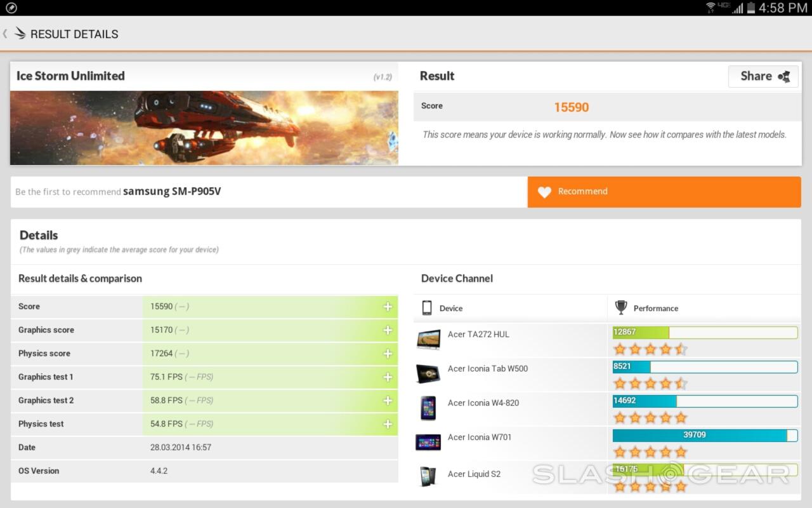Tap the Acer Iconia W4-820 device image
The width and height of the screenshot is (812, 508).
click(428, 408)
